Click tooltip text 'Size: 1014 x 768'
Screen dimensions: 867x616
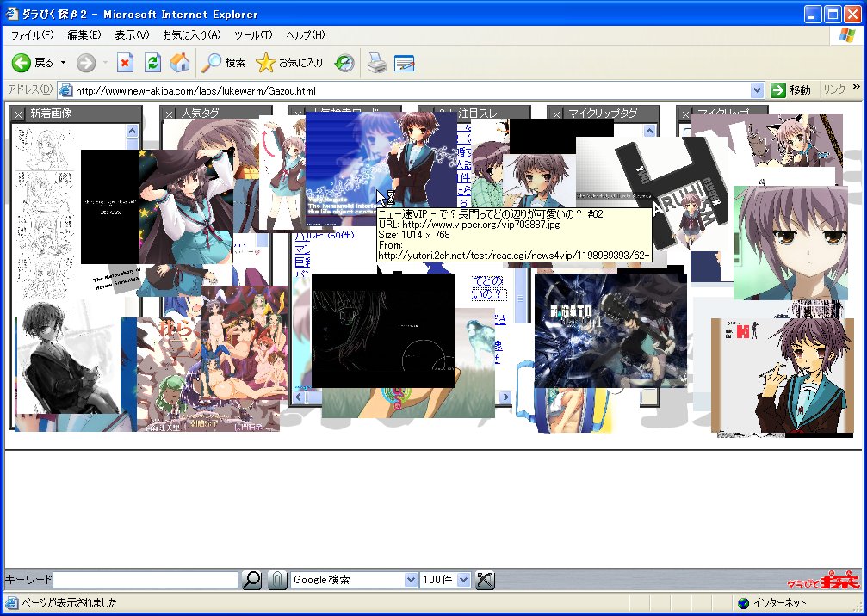coord(414,235)
